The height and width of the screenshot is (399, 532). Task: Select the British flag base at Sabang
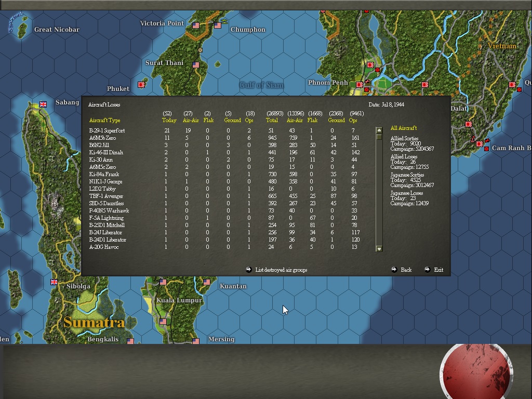coord(43,104)
